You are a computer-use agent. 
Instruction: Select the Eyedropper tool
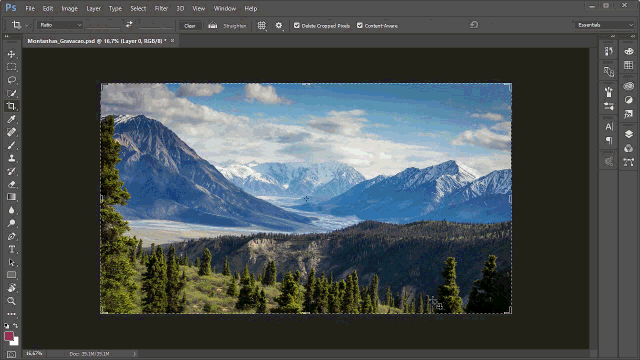pyautogui.click(x=11, y=119)
